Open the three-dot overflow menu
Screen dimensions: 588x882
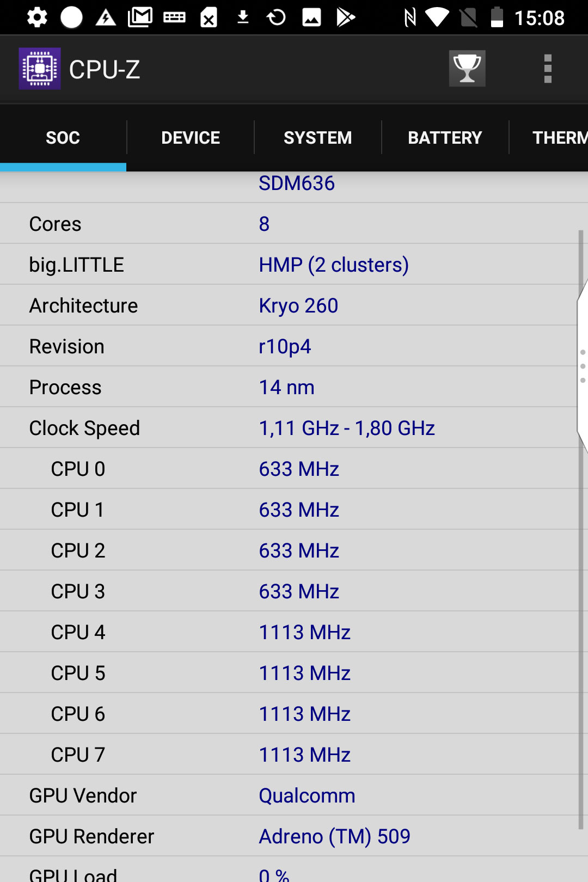point(548,69)
